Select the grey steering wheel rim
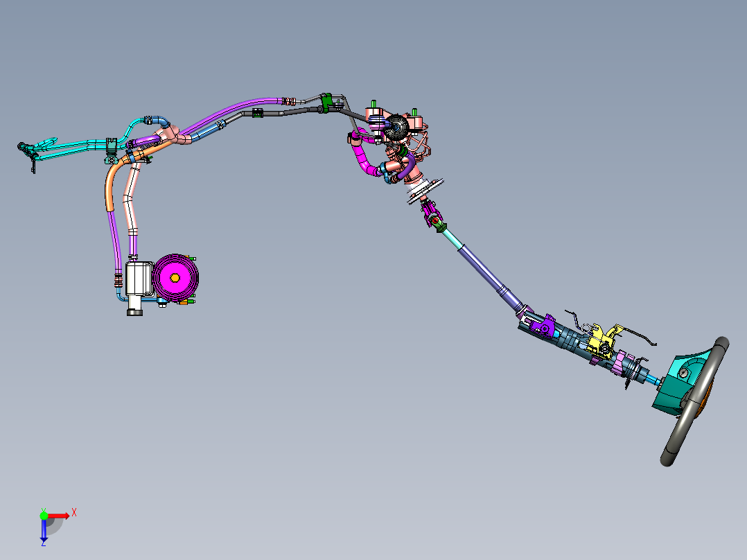The height and width of the screenshot is (560, 747). [x=694, y=401]
